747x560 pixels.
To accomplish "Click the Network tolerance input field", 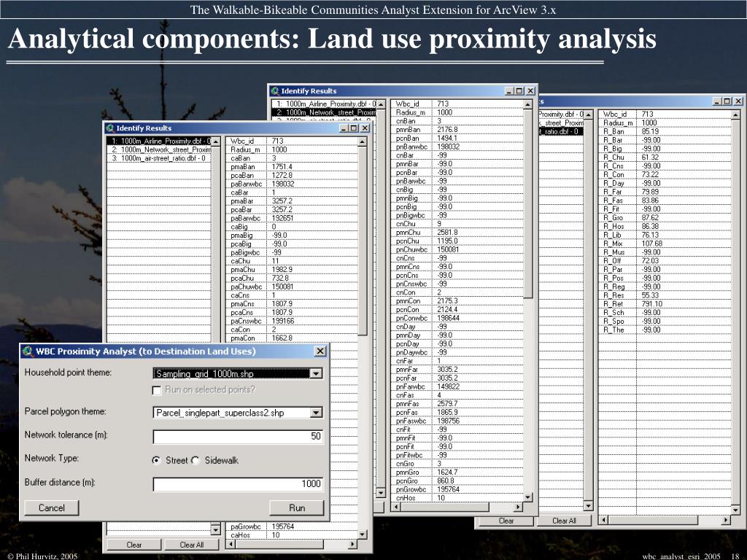I will click(x=239, y=436).
